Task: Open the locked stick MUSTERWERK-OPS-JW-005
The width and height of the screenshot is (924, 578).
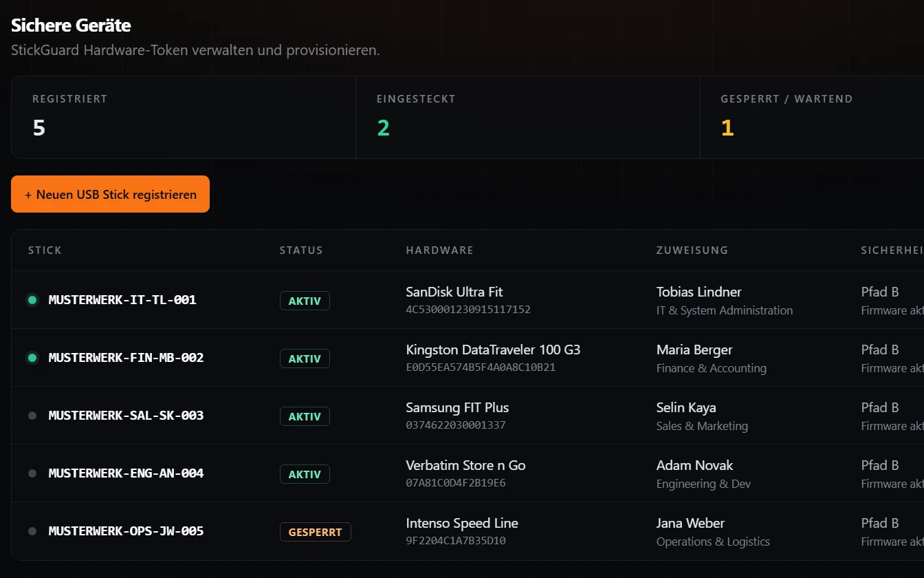Action: pyautogui.click(x=126, y=531)
